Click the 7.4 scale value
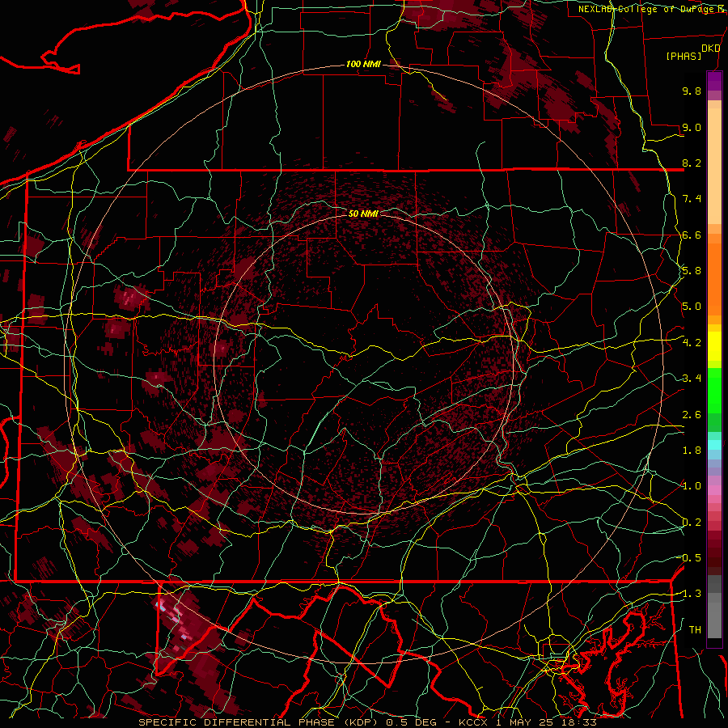The width and height of the screenshot is (728, 728). 692,199
